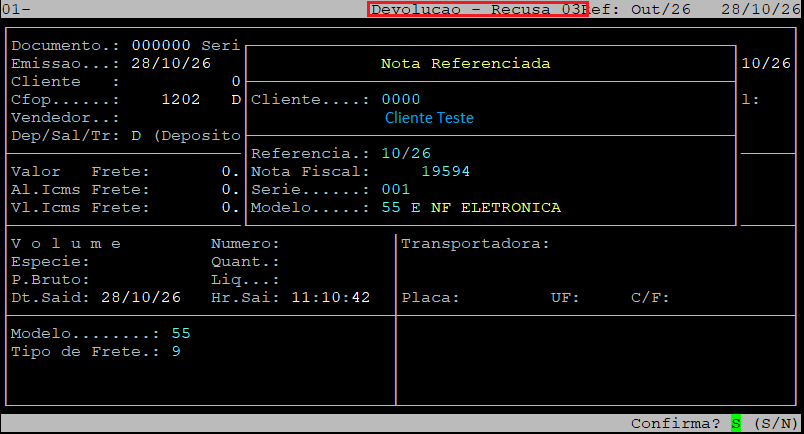
Task: Click the Especie field label
Action: 50,262
